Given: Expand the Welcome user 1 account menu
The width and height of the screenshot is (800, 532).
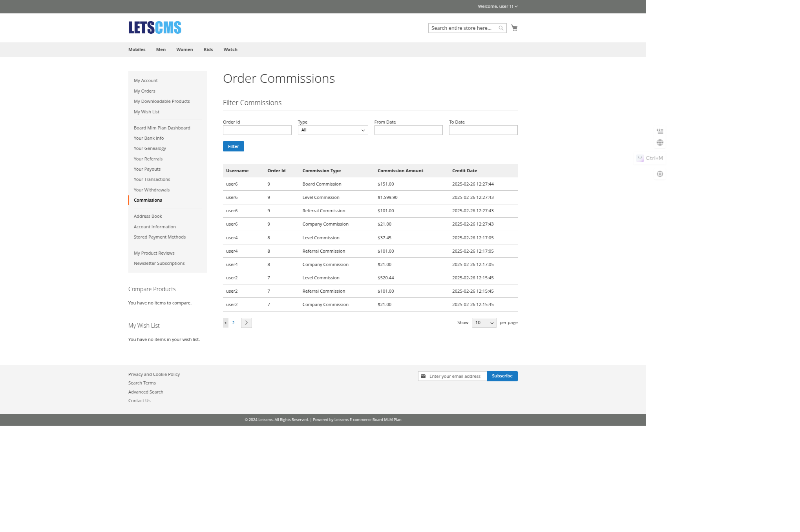Looking at the screenshot, I should pos(497,6).
